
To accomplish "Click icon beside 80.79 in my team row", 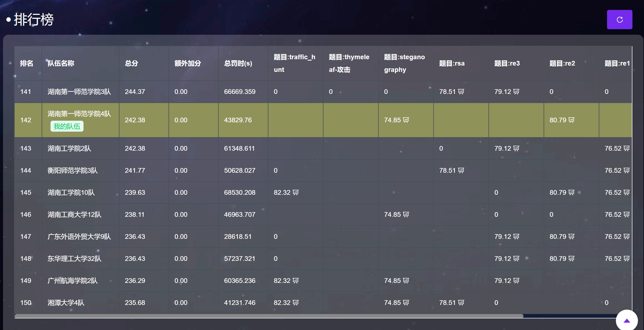I will pos(571,120).
